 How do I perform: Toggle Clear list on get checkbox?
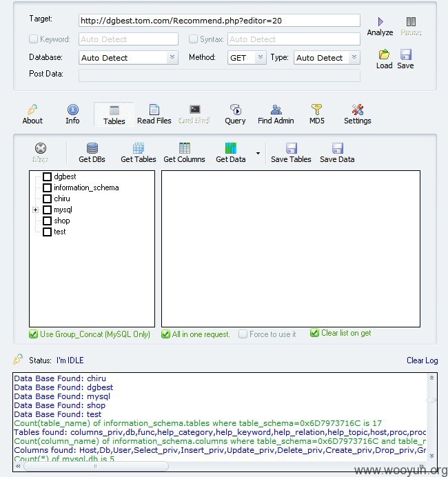point(314,333)
